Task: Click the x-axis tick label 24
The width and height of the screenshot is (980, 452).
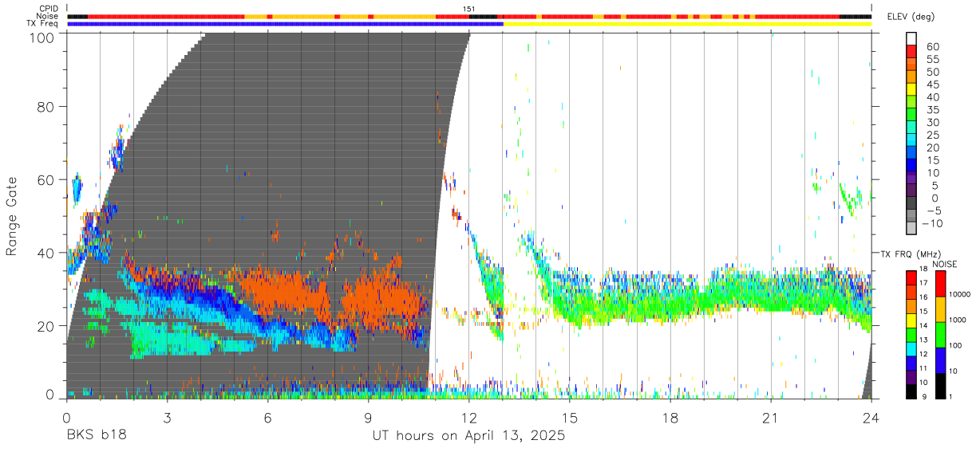Action: tap(871, 418)
